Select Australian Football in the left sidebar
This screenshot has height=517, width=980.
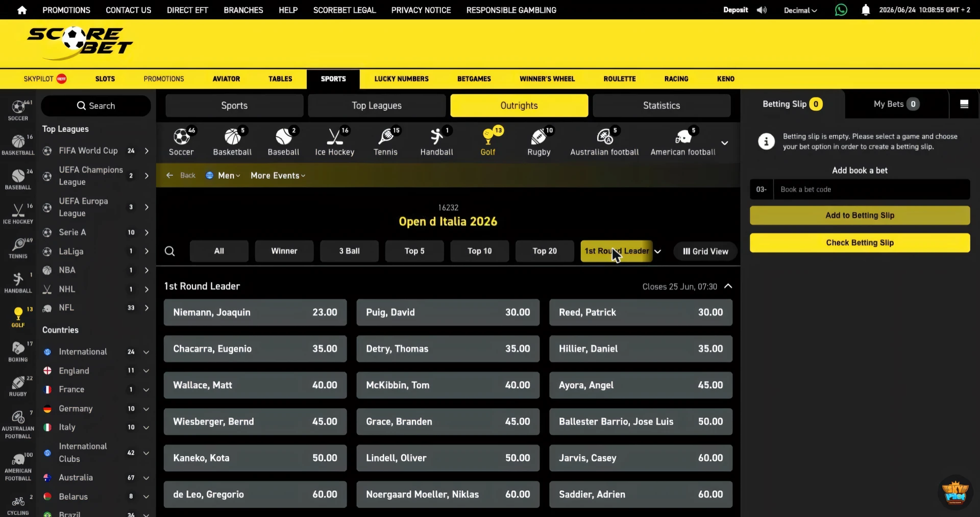tap(18, 424)
